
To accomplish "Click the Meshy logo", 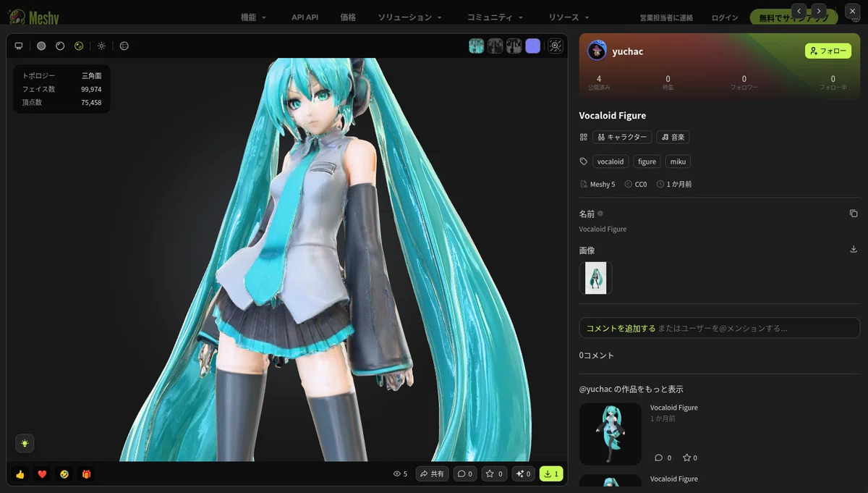I will coord(33,17).
